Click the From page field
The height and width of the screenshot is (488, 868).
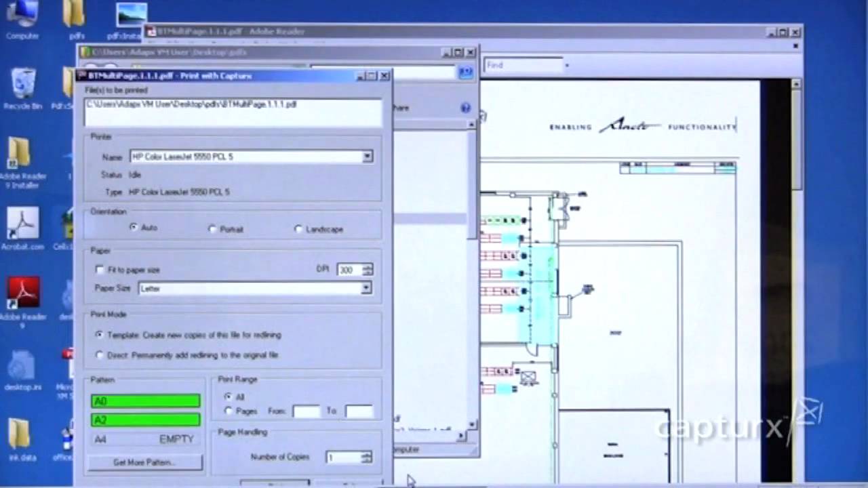pos(306,411)
